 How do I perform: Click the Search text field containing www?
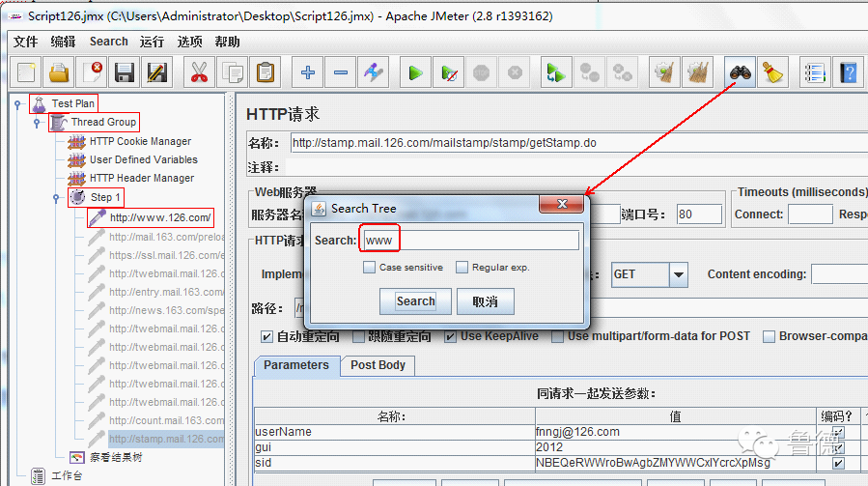click(x=471, y=240)
